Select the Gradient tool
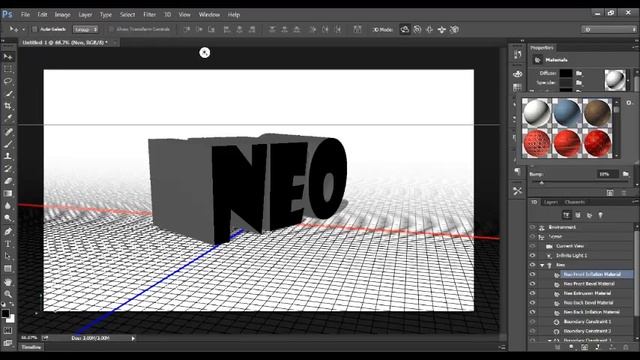 [8, 193]
